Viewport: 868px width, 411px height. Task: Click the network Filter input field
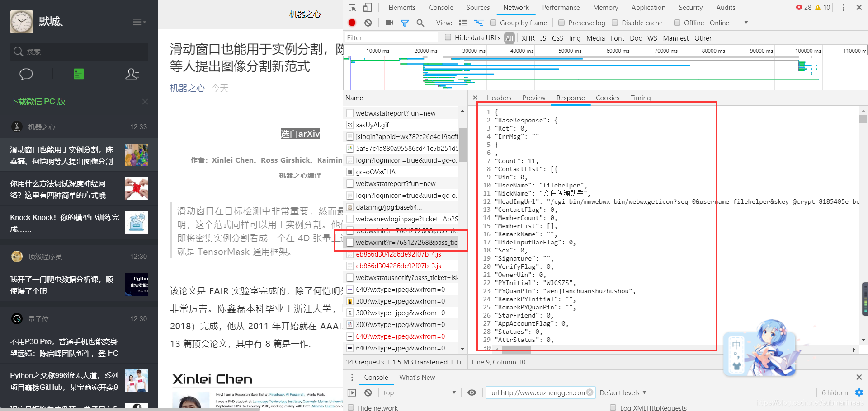tap(391, 38)
